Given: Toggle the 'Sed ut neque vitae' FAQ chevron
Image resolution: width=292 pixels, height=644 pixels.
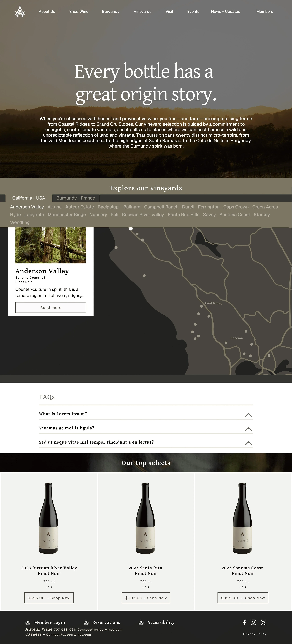Looking at the screenshot, I should click(248, 443).
